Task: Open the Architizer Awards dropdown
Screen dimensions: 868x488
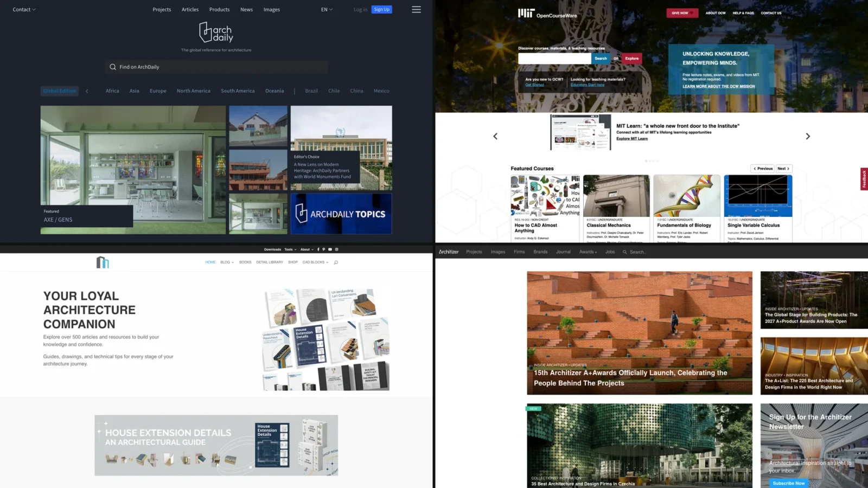Action: point(588,252)
